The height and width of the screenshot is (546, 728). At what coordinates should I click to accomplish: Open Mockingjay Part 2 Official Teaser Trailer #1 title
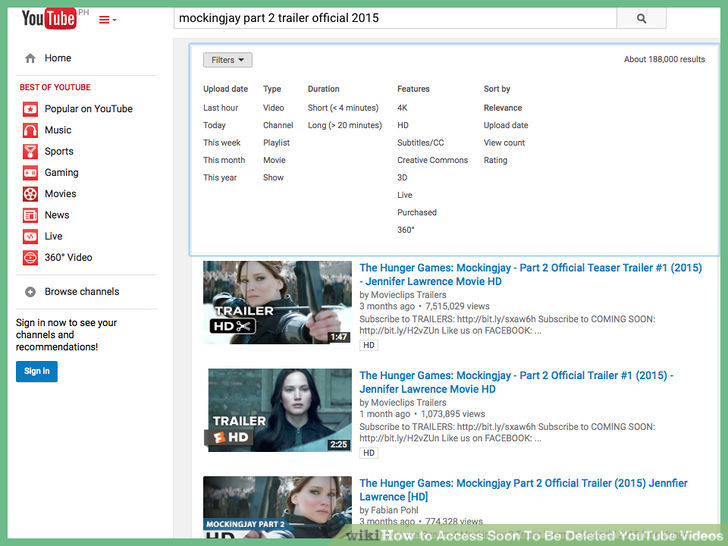click(531, 274)
